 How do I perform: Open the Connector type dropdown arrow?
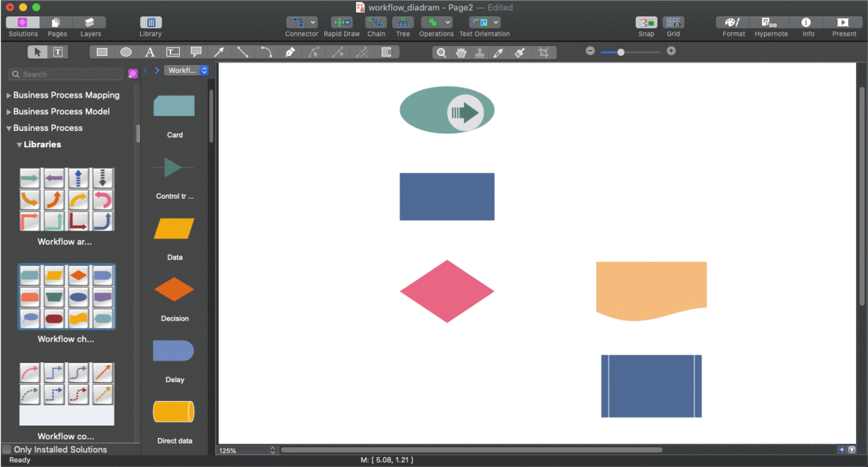pos(312,23)
